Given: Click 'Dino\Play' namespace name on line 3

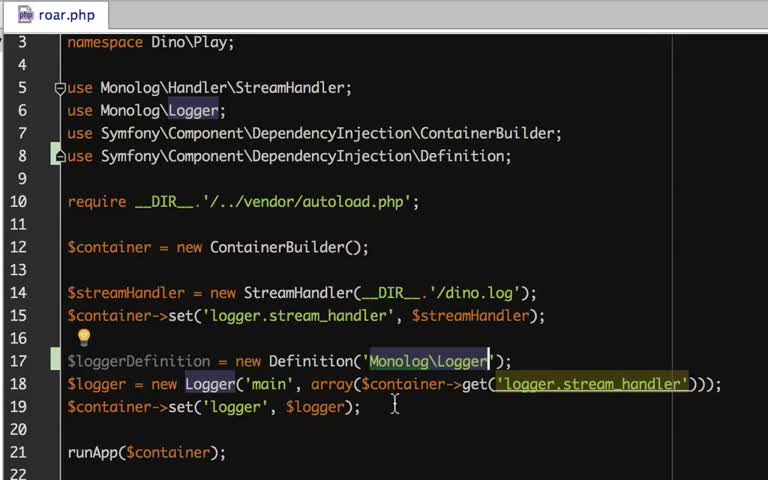Looking at the screenshot, I should (x=189, y=42).
